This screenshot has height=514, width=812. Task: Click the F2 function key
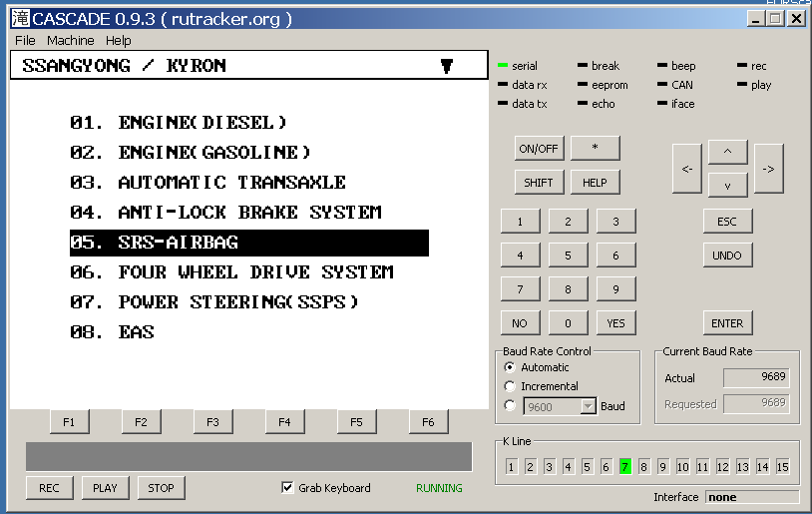point(141,422)
